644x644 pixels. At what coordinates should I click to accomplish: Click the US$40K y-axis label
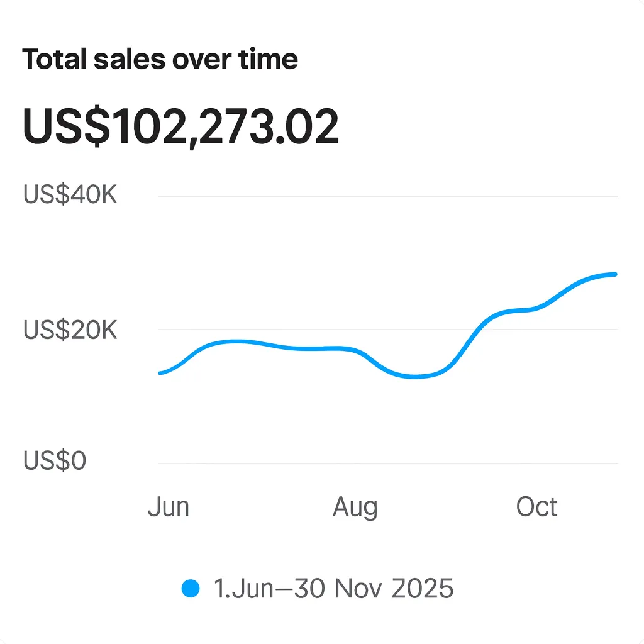[70, 195]
